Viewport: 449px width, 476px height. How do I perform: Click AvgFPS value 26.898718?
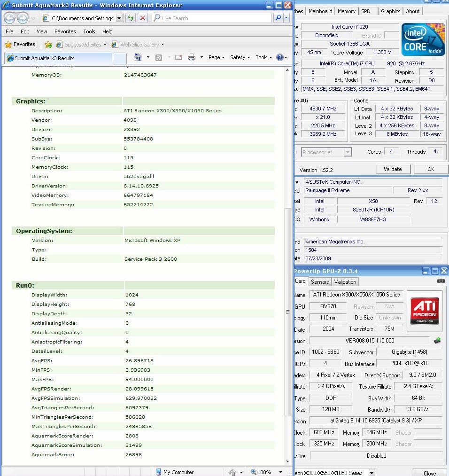click(139, 361)
